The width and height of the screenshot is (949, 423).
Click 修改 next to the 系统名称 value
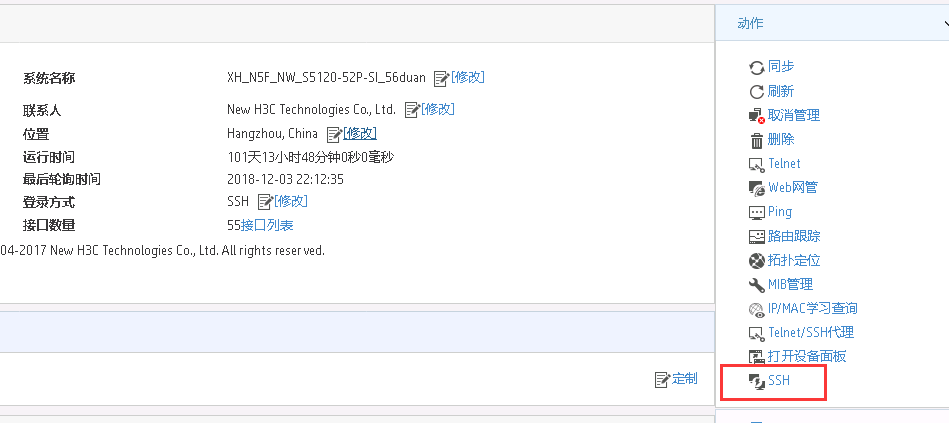tap(468, 77)
